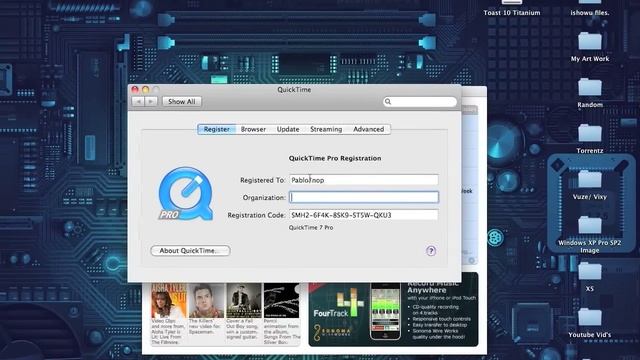This screenshot has width=640, height=360.
Task: Focus the preferences search field
Action: pyautogui.click(x=420, y=102)
